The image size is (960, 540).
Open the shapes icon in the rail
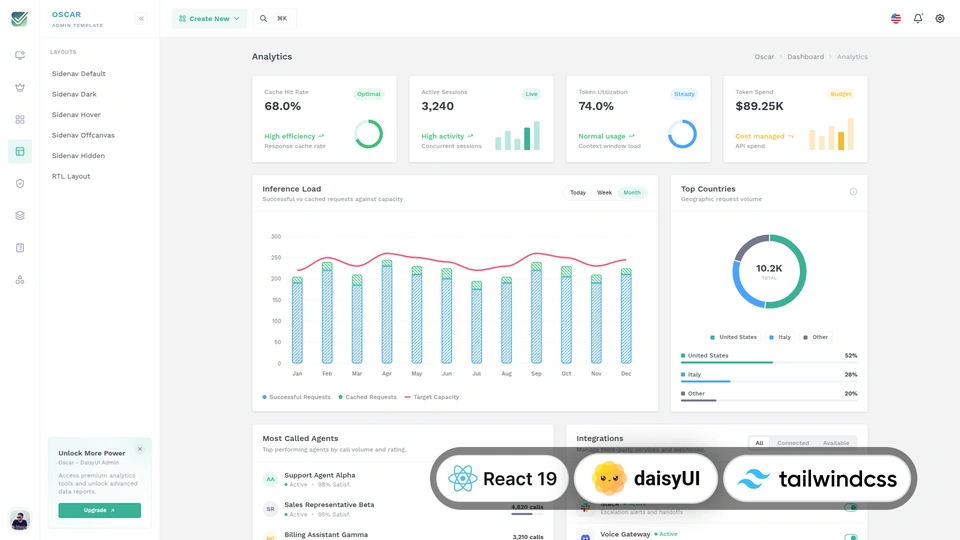(20, 280)
